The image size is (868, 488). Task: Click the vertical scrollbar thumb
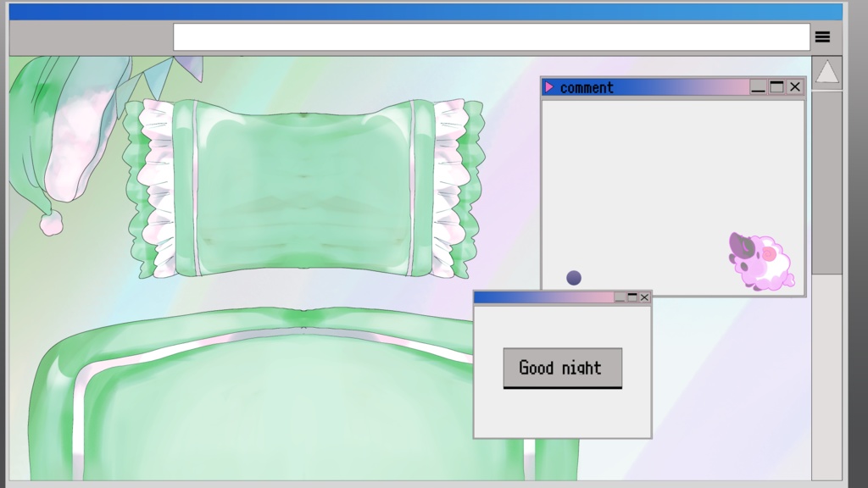click(827, 183)
